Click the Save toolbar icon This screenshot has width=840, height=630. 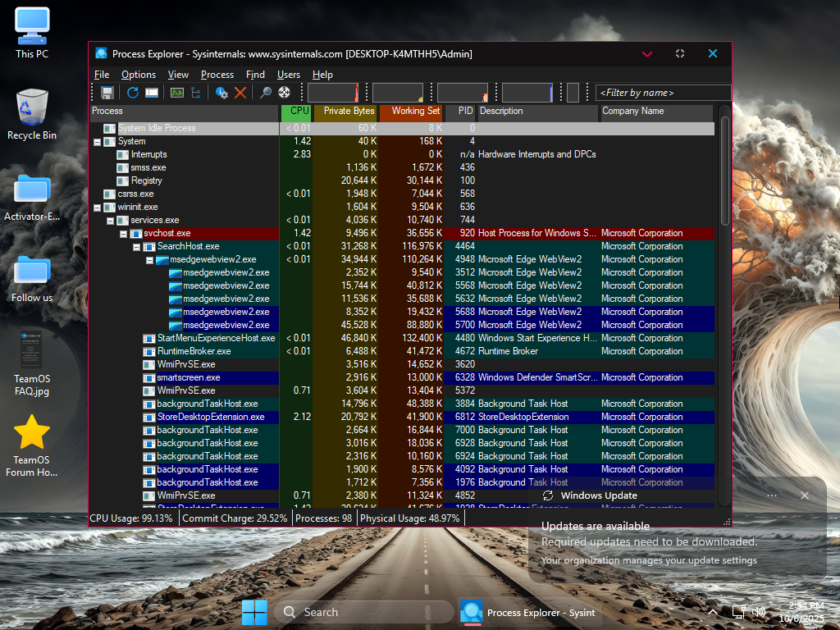(107, 93)
